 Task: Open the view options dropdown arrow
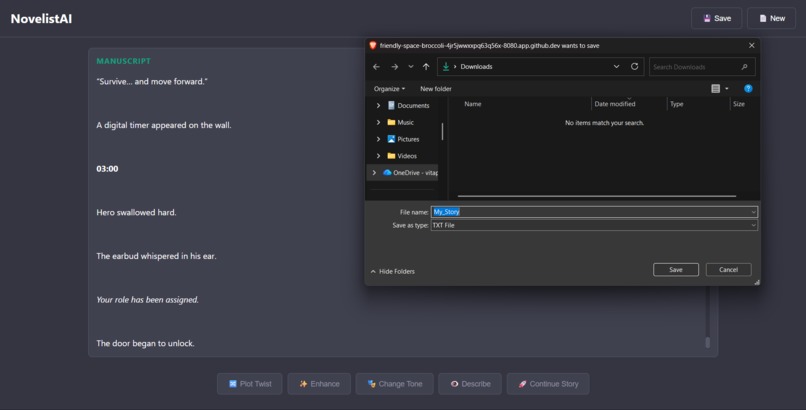(726, 88)
